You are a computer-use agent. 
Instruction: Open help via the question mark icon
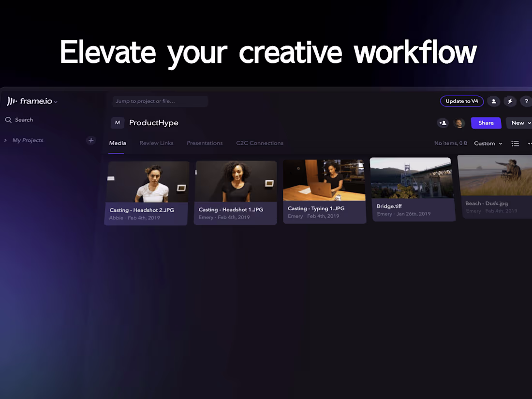point(526,101)
